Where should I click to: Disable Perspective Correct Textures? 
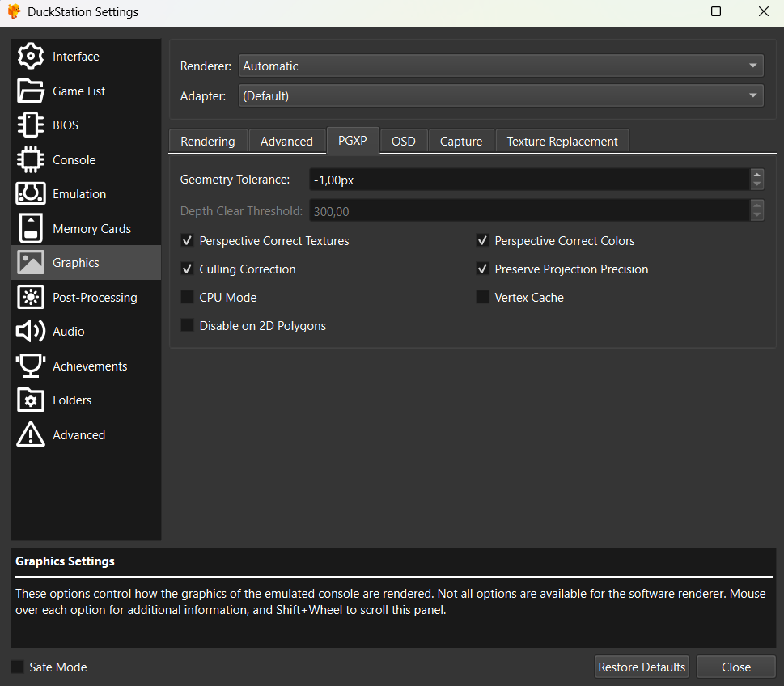[187, 241]
